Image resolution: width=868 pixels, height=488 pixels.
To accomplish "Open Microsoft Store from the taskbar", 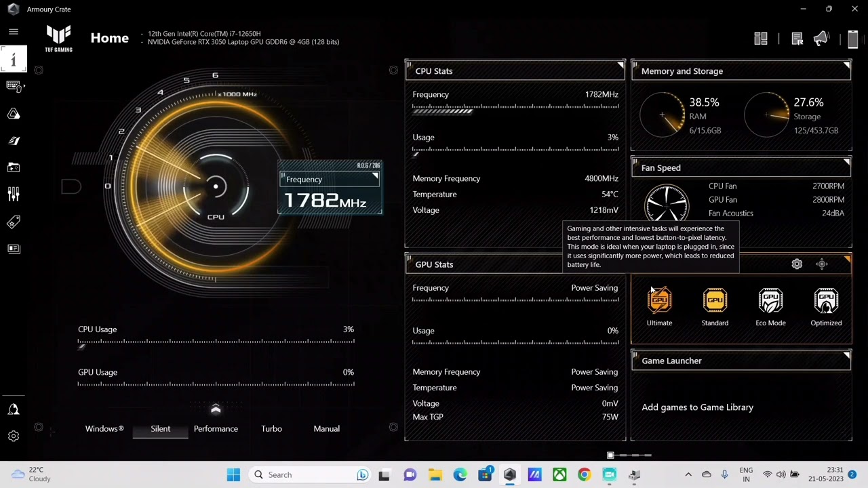I will click(485, 474).
